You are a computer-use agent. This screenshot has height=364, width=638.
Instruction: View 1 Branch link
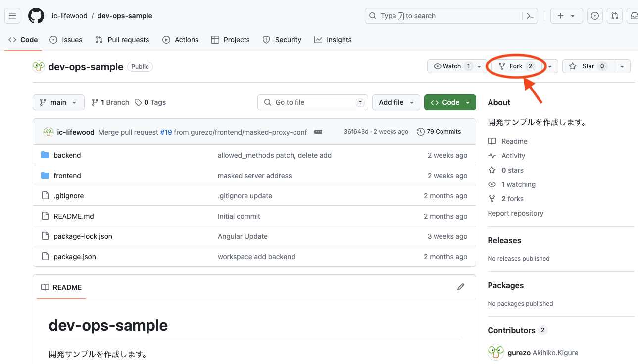coord(110,102)
